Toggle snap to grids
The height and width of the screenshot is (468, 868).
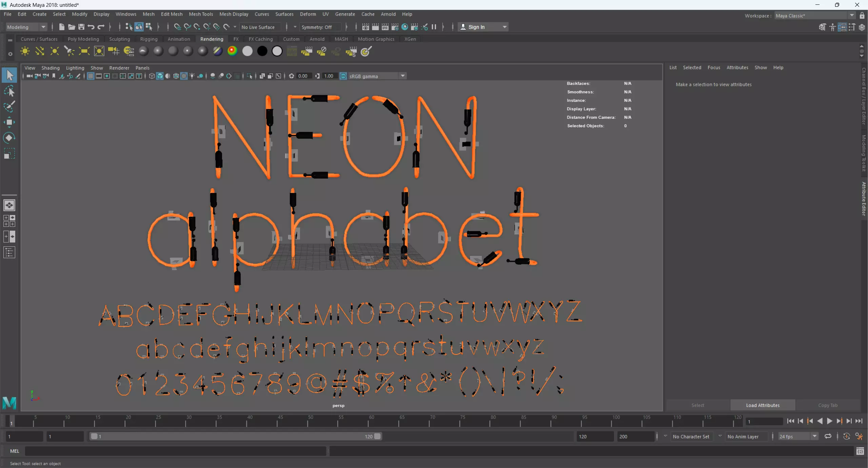[177, 27]
